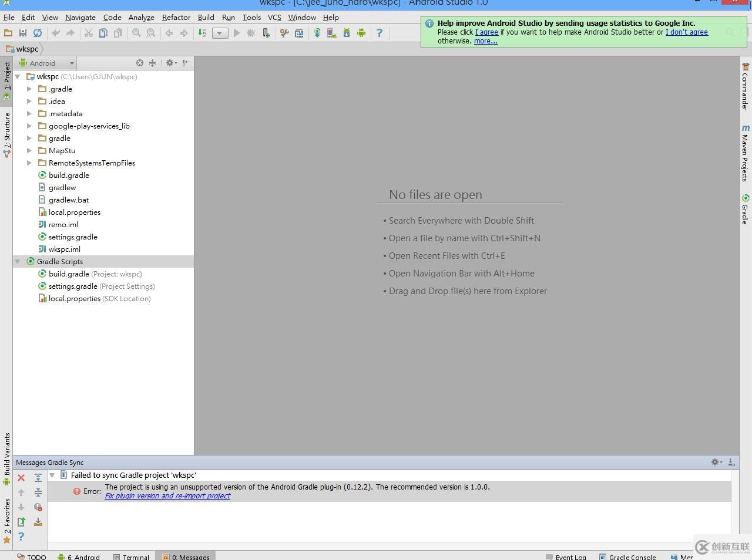Screen dimensions: 752x560
Task: Open the Build menu
Action: [206, 17]
